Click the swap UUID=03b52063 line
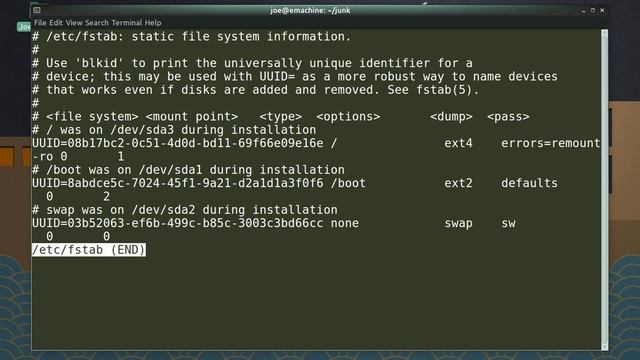This screenshot has height=360, width=640. click(273, 223)
